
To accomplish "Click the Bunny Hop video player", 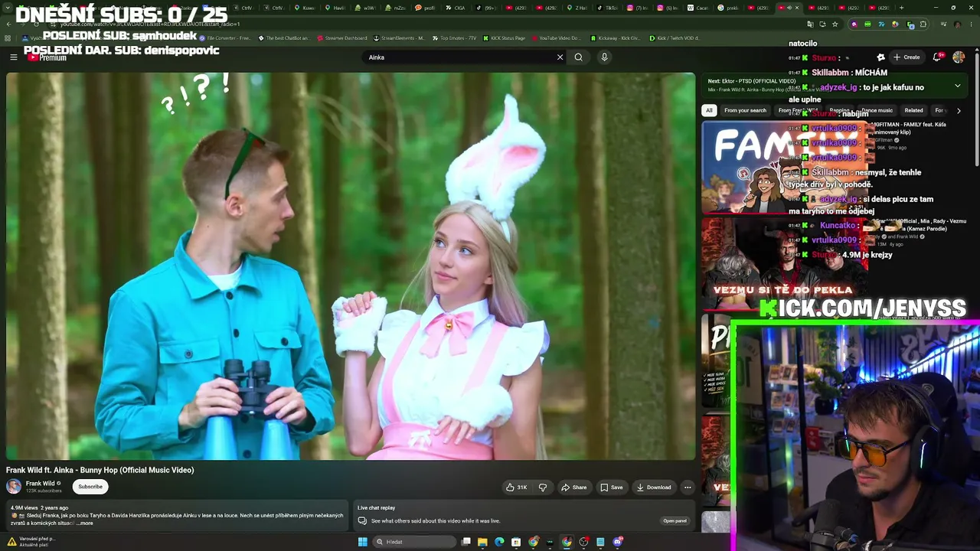I will (x=351, y=266).
